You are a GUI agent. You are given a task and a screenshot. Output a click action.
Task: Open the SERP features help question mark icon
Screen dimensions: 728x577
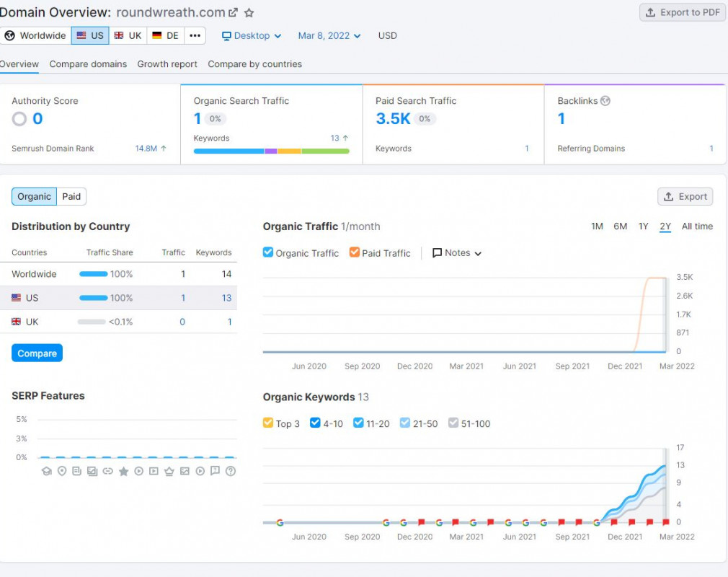[229, 471]
